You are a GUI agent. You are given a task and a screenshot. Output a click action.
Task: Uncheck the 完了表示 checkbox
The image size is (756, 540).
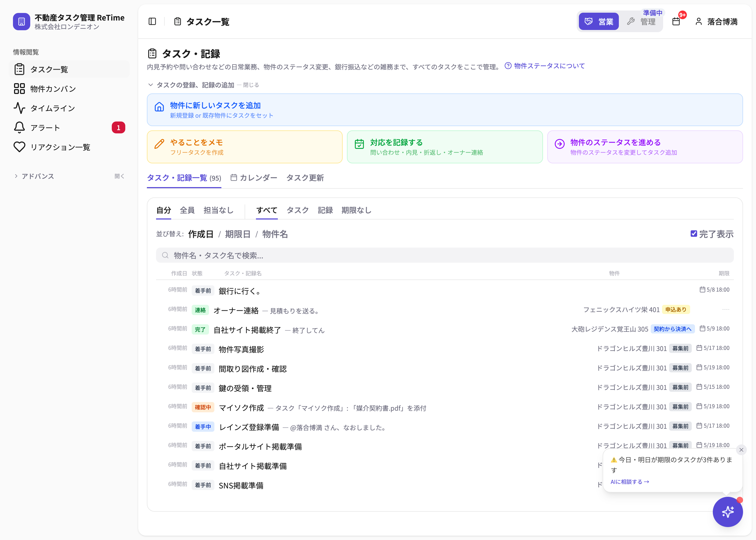(x=694, y=234)
